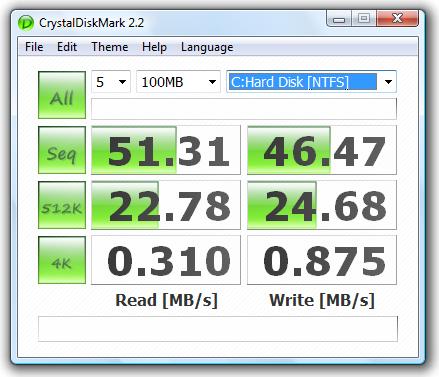Click the Seq read result 51.31
This screenshot has height=377, width=439.
click(166, 150)
